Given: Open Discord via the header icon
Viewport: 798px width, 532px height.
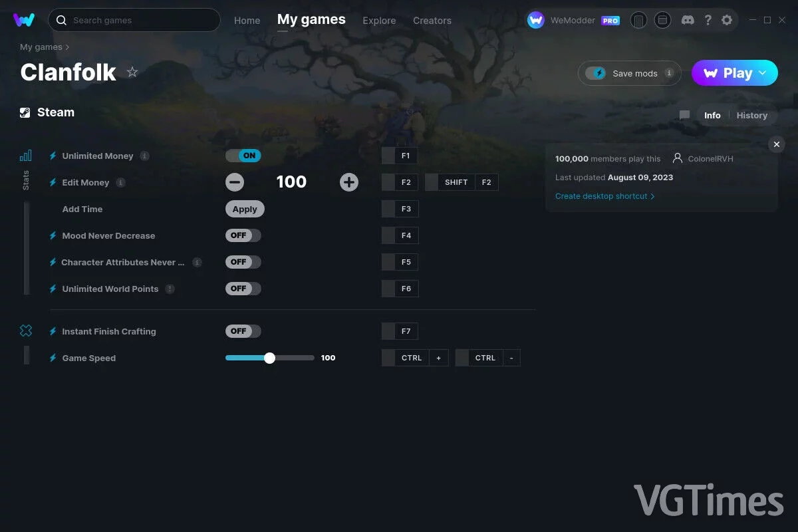Looking at the screenshot, I should tap(688, 21).
